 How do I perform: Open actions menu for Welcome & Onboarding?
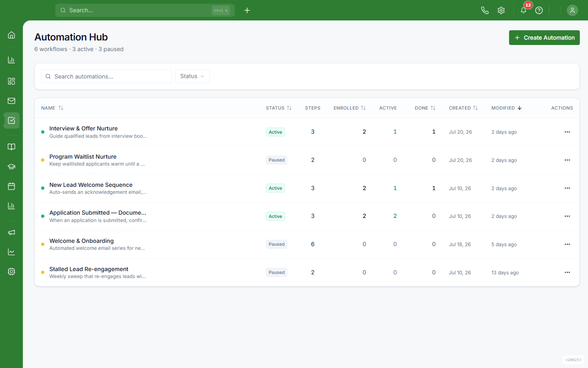pyautogui.click(x=567, y=245)
